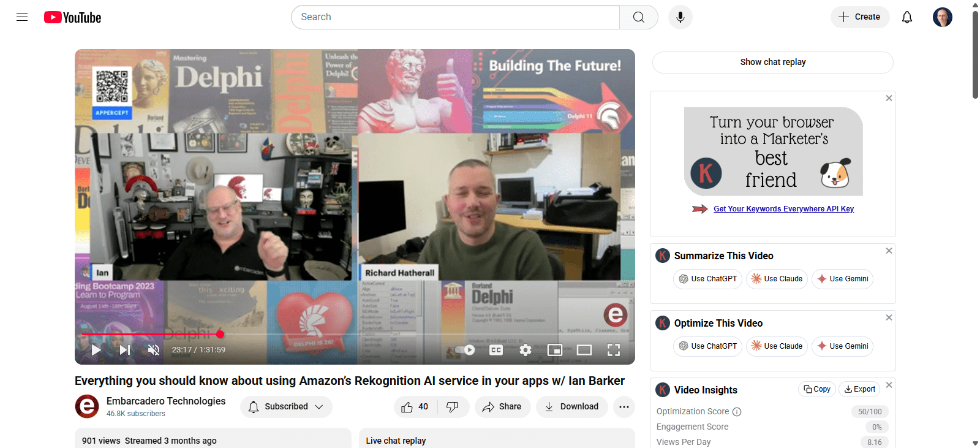Image resolution: width=980 pixels, height=448 pixels.
Task: Close the Video Insights panel
Action: coord(889,385)
